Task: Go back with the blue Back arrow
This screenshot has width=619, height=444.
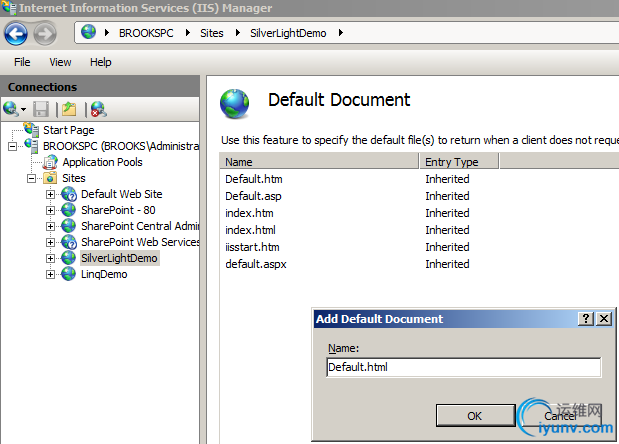Action: click(16, 34)
